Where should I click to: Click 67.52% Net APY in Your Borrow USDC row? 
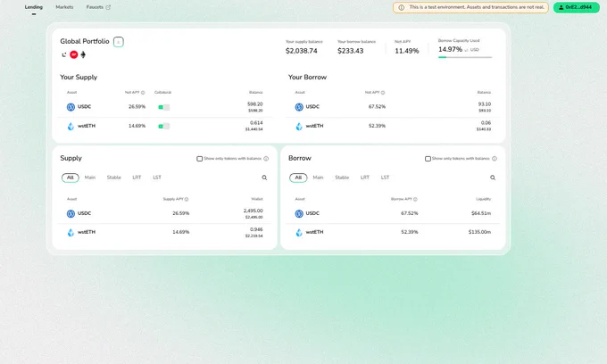pos(377,107)
